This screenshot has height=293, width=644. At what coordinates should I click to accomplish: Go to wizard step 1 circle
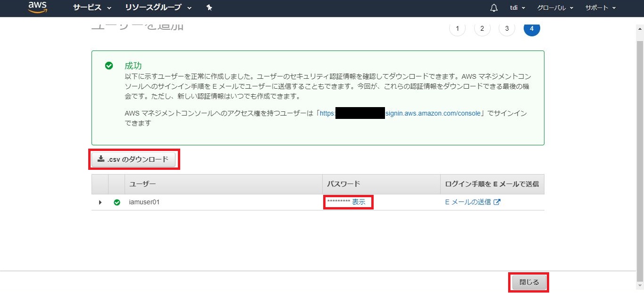(x=457, y=28)
